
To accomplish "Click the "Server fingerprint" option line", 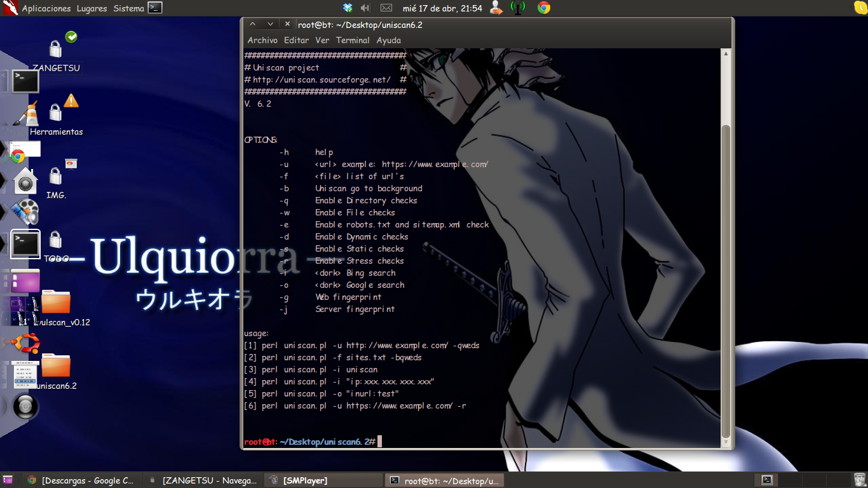I will 355,309.
